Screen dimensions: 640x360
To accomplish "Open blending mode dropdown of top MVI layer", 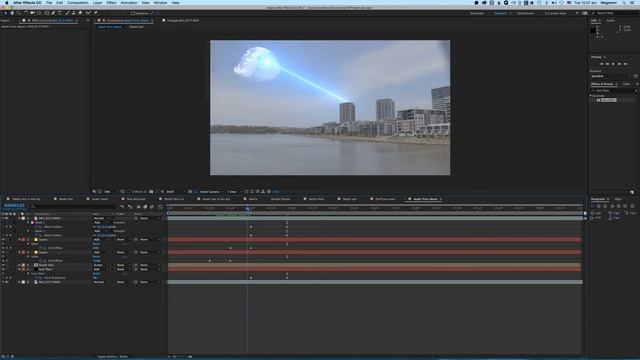I will click(101, 218).
